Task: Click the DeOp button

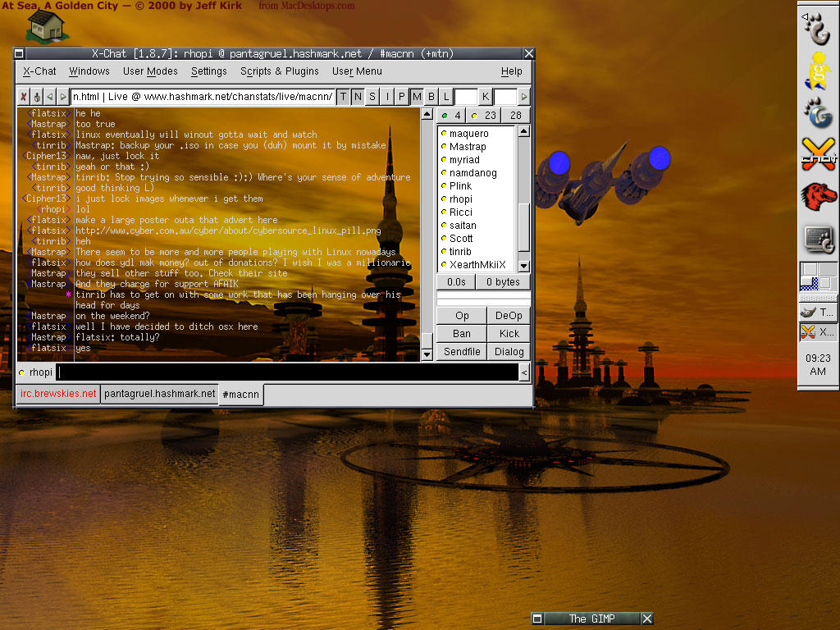Action: (509, 316)
